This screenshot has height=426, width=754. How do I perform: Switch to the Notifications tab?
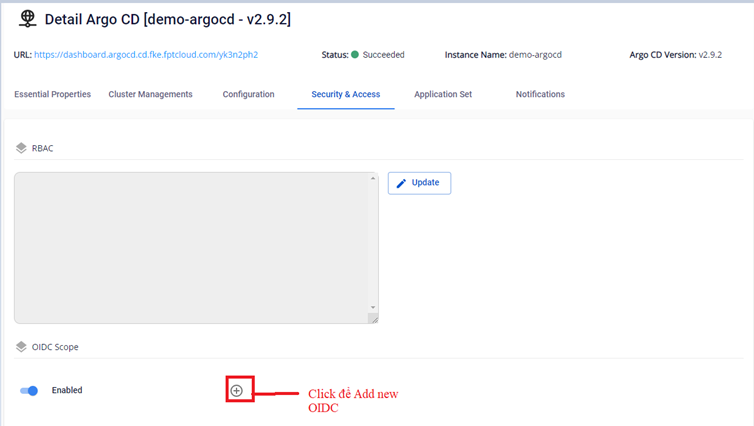[x=540, y=94]
